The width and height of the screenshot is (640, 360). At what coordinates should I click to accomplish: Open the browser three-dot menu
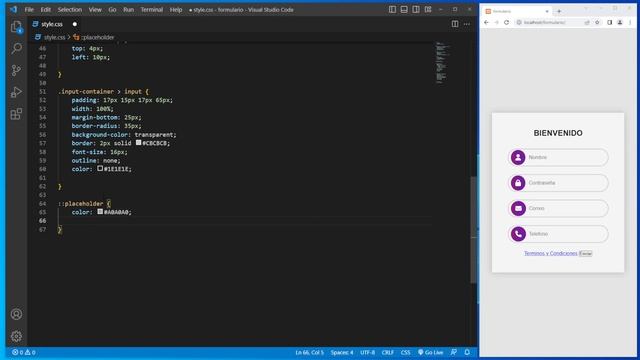point(630,22)
